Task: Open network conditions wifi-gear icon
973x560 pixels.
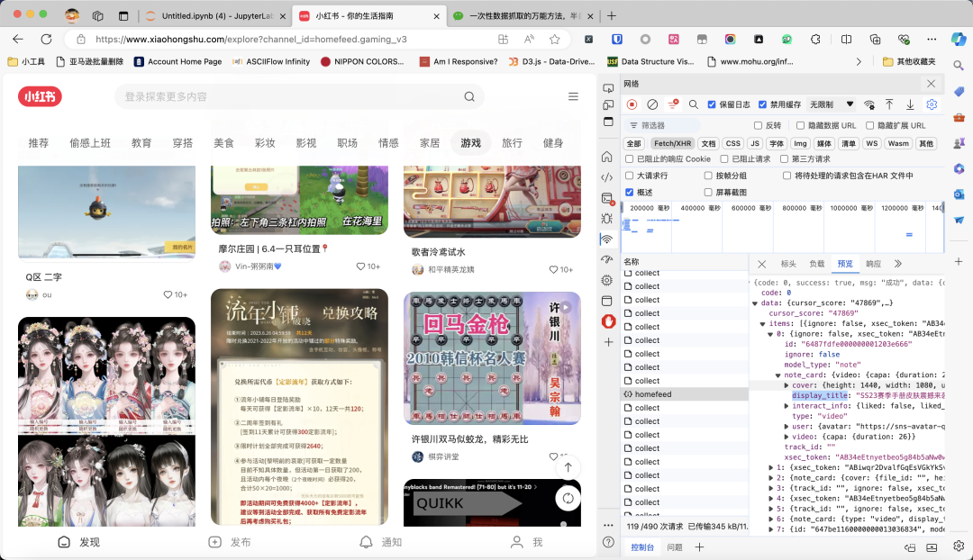Action: [869, 104]
